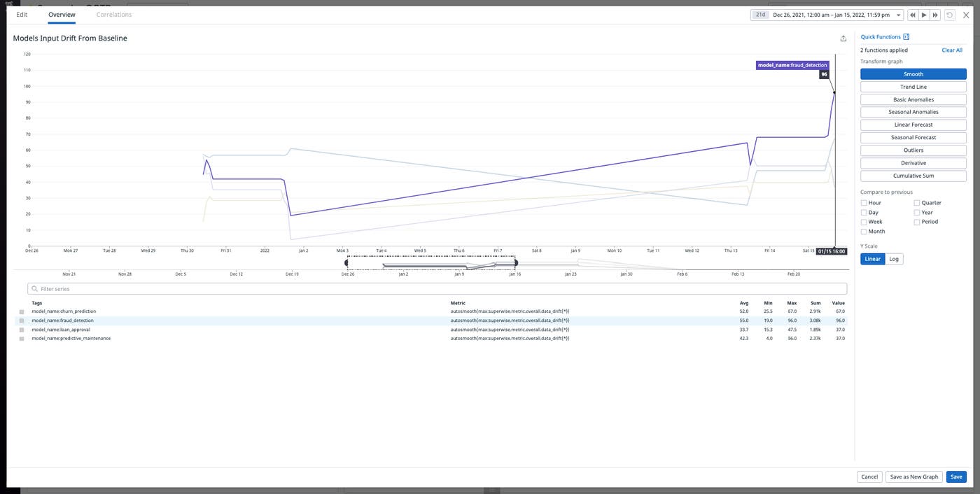
Task: Click the fast-forward time-shift icon
Action: click(935, 15)
